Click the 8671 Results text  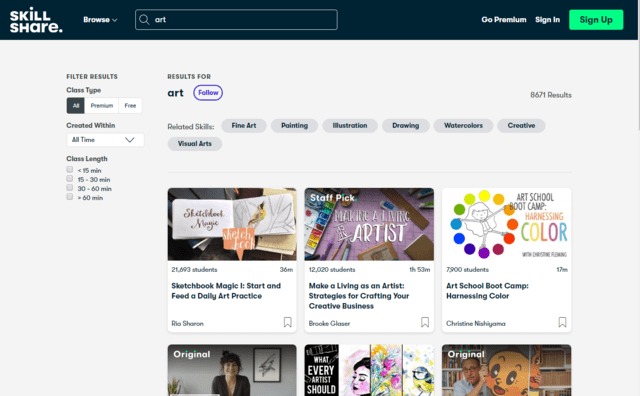point(551,95)
